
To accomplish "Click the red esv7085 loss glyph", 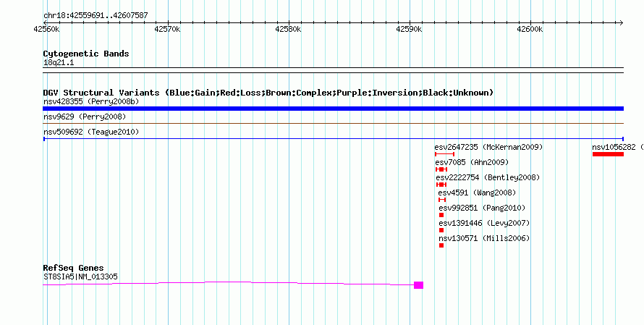I will coord(441,169).
